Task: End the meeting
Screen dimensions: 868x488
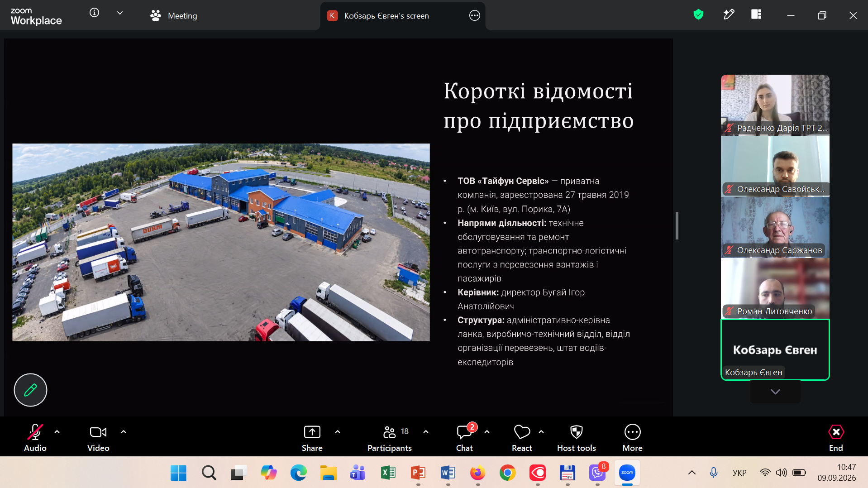Action: coord(836,438)
